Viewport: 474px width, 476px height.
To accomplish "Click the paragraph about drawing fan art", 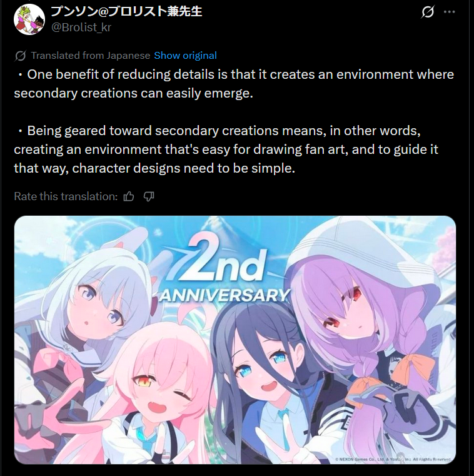I will (x=226, y=149).
